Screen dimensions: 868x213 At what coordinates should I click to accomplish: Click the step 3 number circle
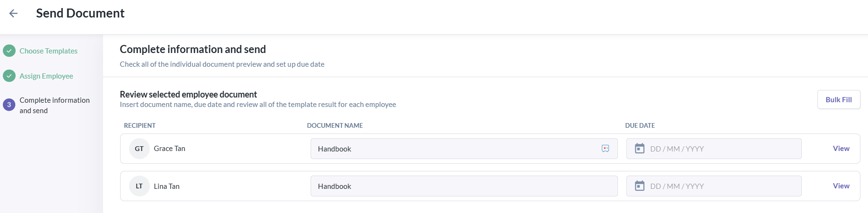[9, 105]
